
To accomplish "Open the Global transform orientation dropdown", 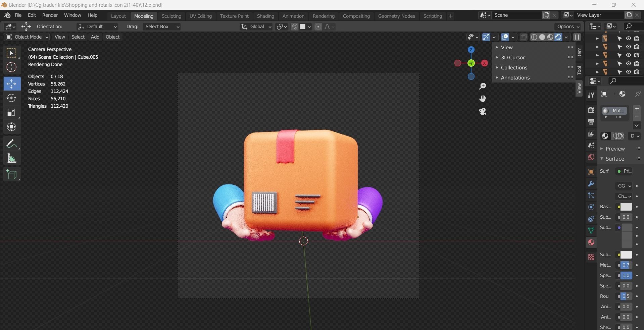I will coord(256,26).
